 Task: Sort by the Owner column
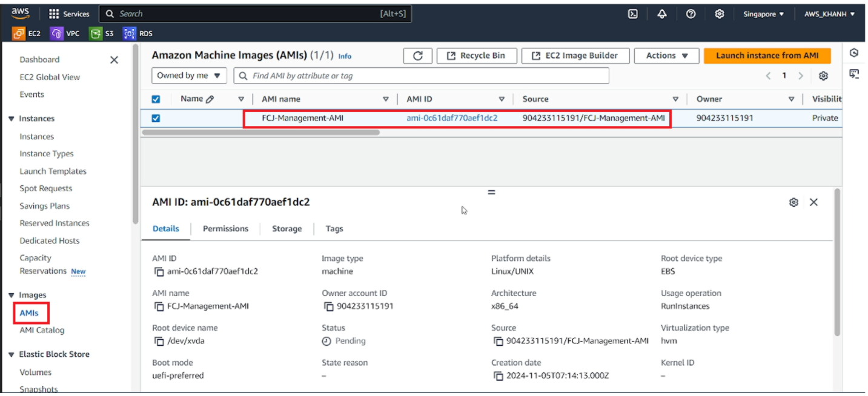point(791,99)
